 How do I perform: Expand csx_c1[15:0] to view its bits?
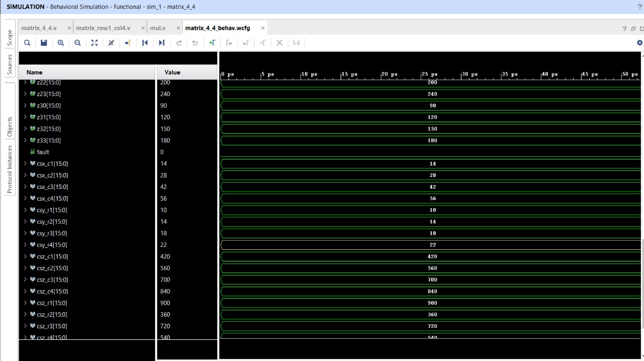coord(25,163)
